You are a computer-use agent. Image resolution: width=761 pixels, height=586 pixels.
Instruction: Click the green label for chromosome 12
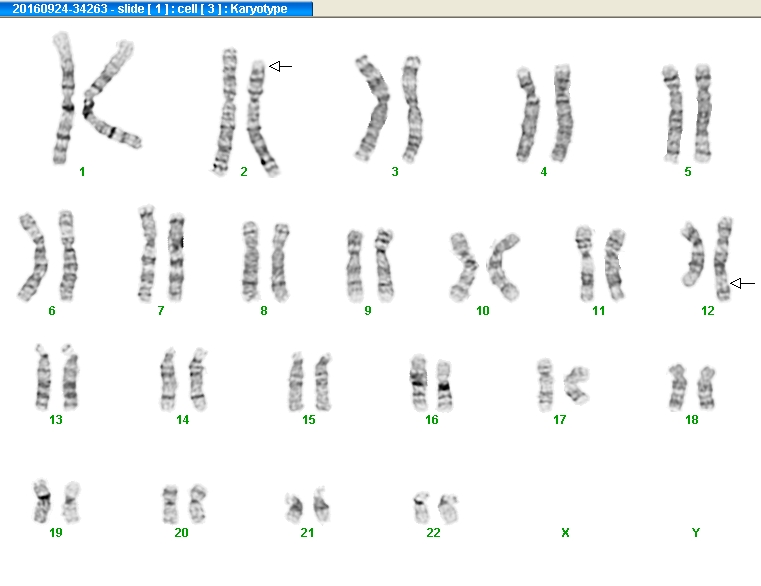point(708,310)
